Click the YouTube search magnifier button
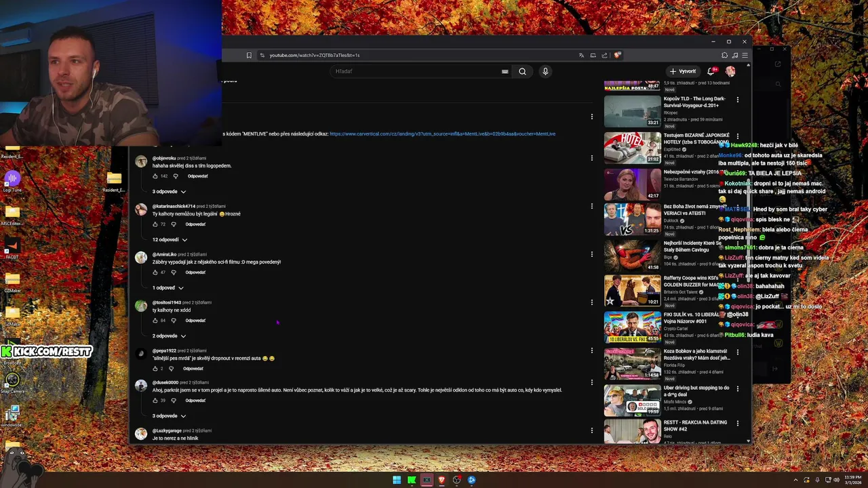Viewport: 868px width, 488px height. coord(522,71)
